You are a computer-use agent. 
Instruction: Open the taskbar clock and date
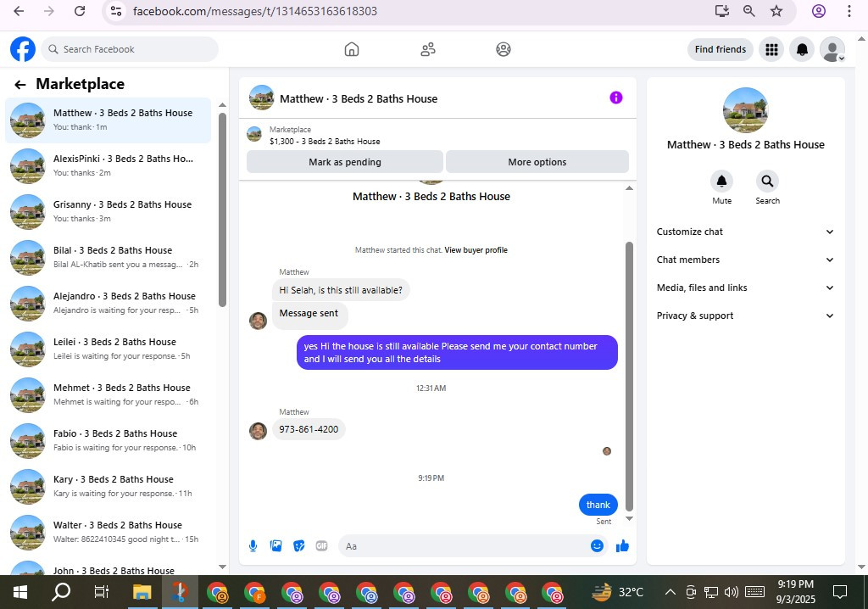click(x=795, y=592)
